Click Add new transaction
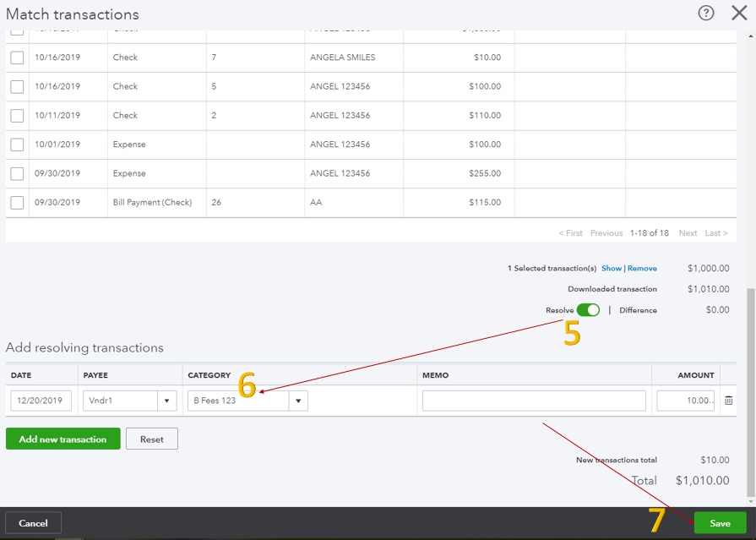The width and height of the screenshot is (756, 540). 63,438
